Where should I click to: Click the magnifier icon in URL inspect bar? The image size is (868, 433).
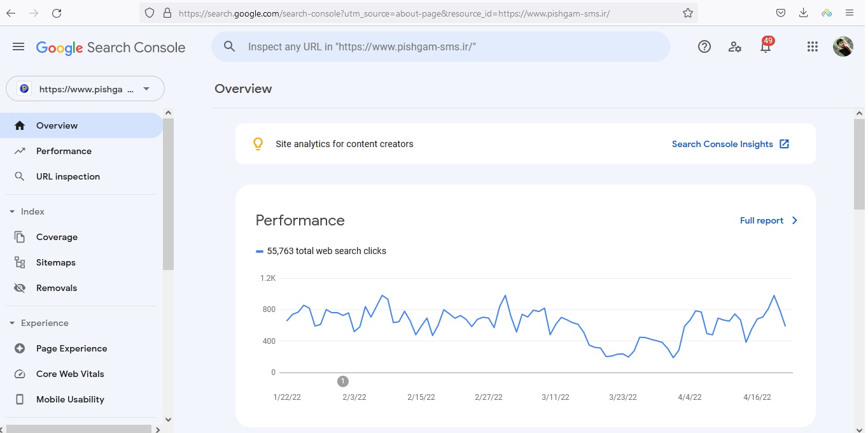(x=230, y=46)
